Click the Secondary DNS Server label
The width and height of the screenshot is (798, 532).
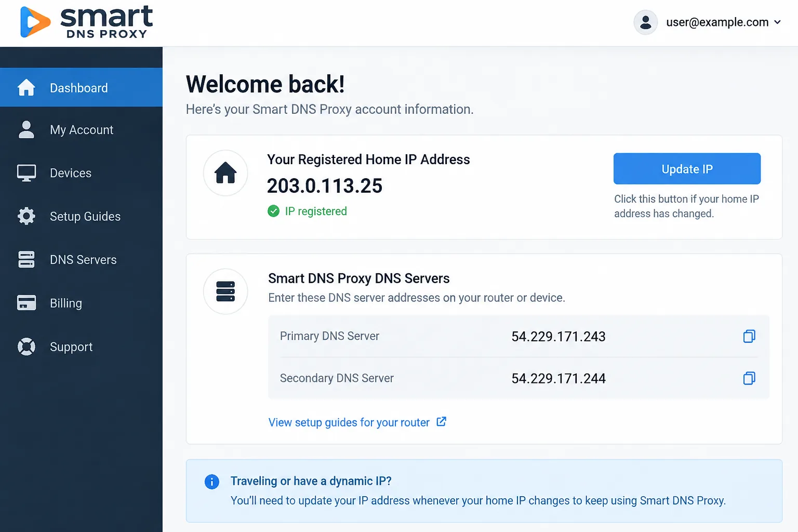337,378
